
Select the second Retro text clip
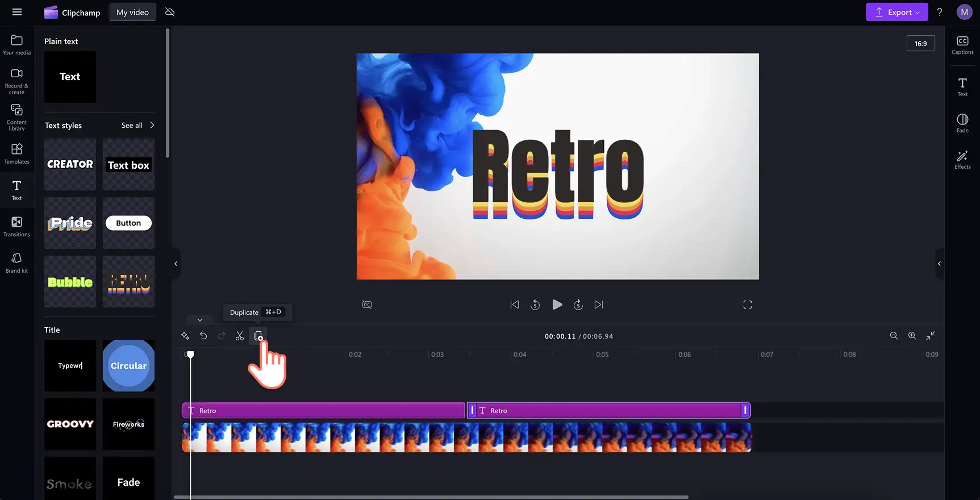[x=608, y=410]
